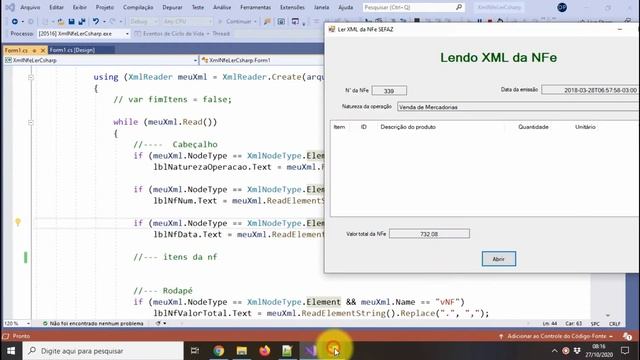Click the Continuar debug button
The height and width of the screenshot is (360, 640).
(x=237, y=21)
